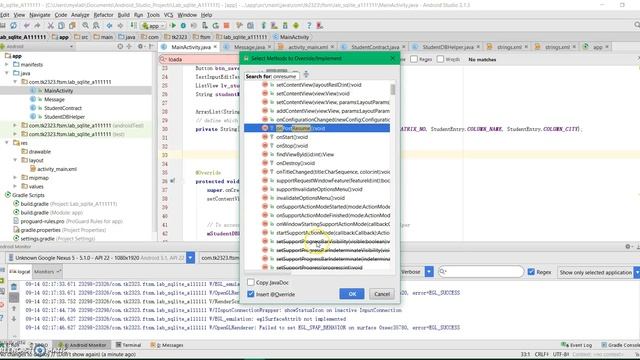Click the Run app green play icon
Image resolution: width=640 pixels, height=360 pixels.
coord(173,26)
